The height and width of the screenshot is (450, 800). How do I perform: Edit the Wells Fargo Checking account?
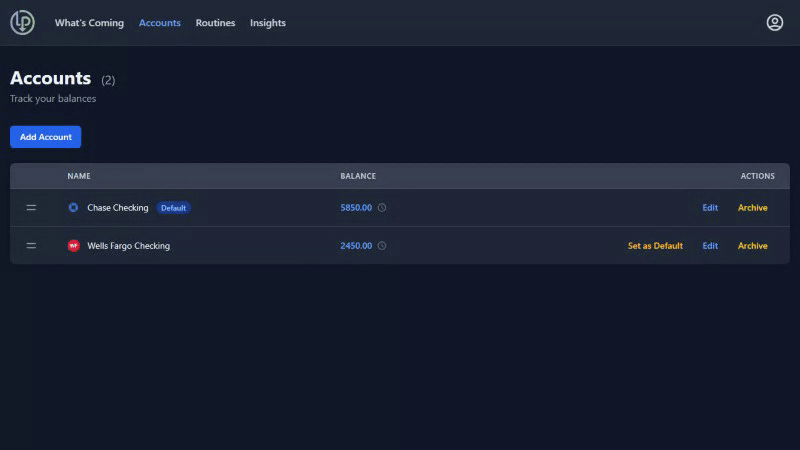(710, 246)
